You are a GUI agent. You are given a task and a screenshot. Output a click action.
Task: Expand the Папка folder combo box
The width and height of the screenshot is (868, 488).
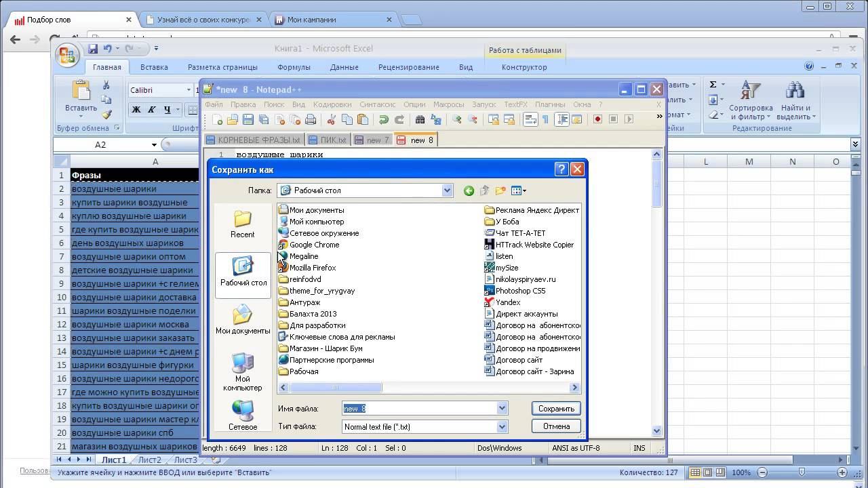447,191
